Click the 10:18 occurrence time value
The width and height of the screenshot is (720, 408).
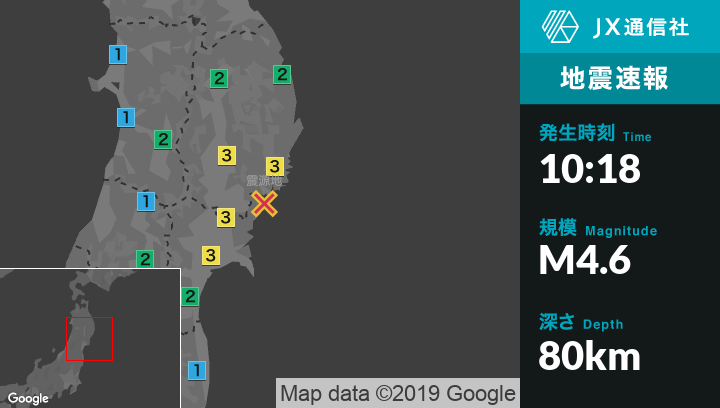[x=590, y=169]
